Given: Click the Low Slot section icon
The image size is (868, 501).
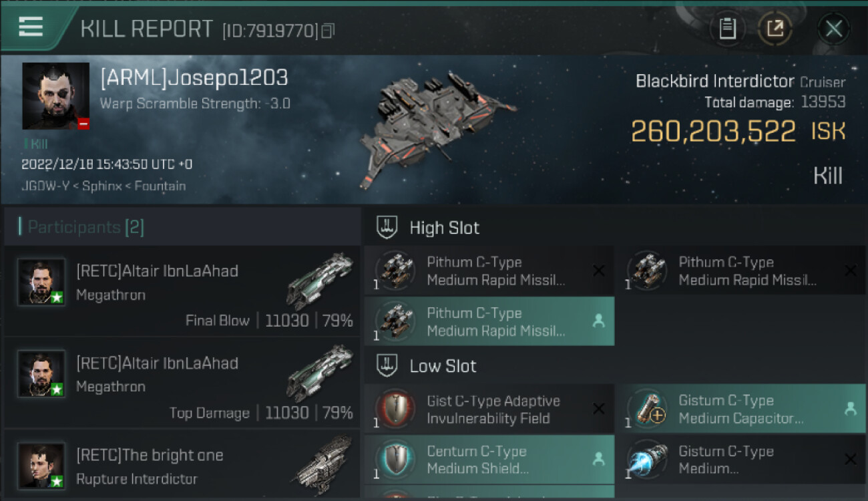Looking at the screenshot, I should [388, 365].
